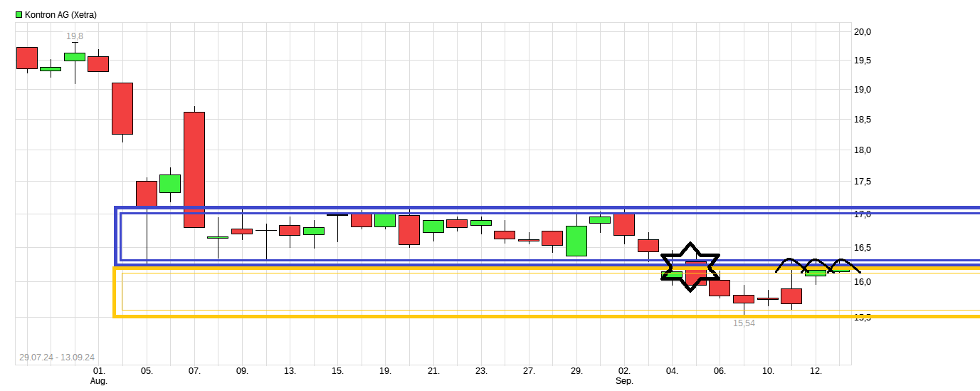The image size is (980, 391).
Task: Click the 18,0 value on the price axis
Action: [863, 150]
